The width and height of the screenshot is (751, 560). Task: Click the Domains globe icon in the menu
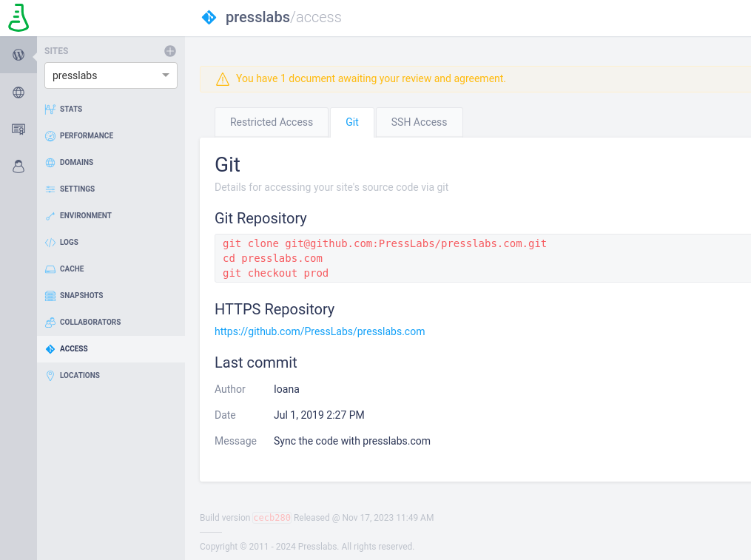(x=50, y=163)
